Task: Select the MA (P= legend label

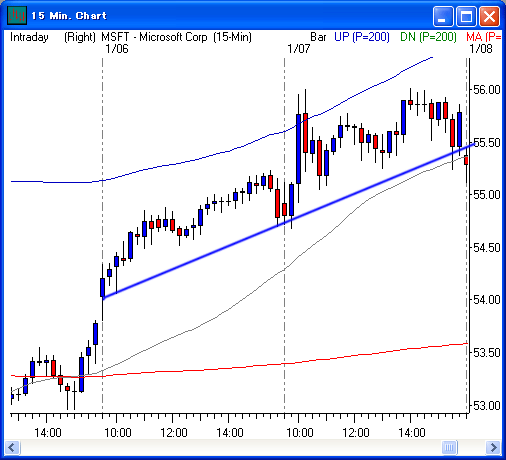Action: [x=484, y=37]
